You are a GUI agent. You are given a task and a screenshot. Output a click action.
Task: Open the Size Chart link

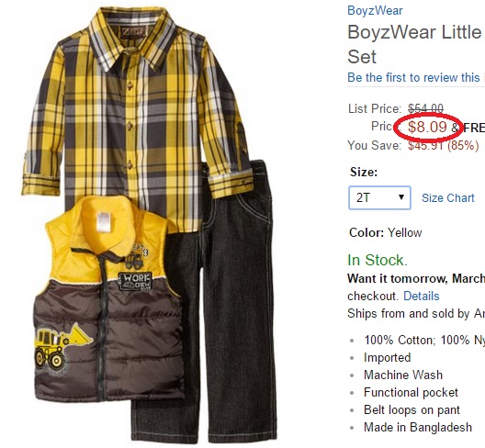click(448, 198)
